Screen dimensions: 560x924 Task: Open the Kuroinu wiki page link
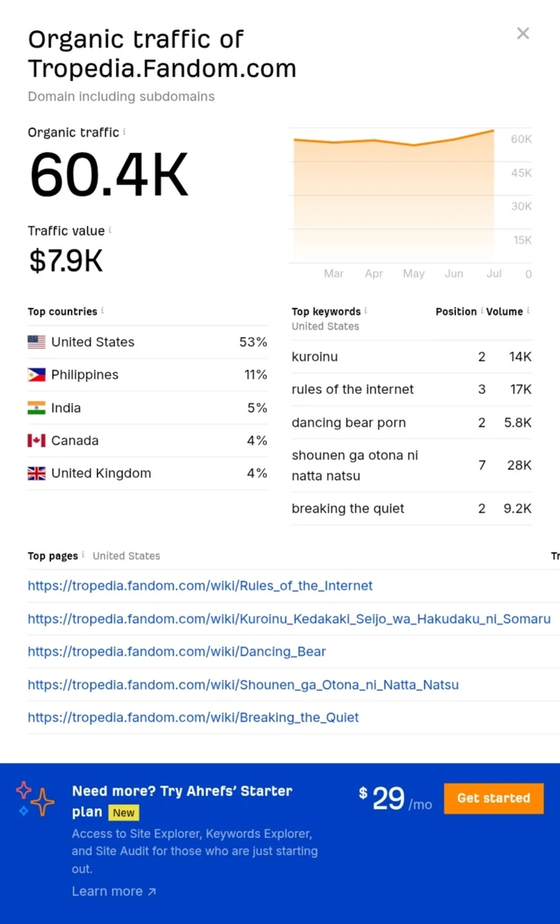pyautogui.click(x=289, y=618)
